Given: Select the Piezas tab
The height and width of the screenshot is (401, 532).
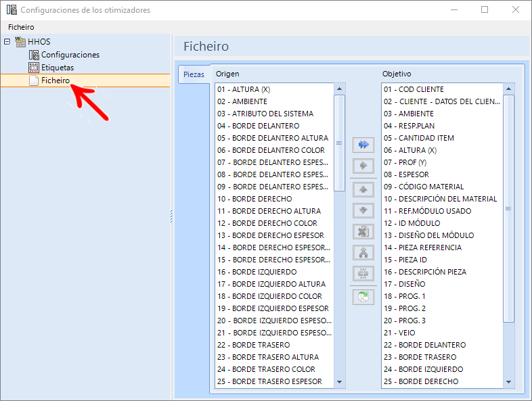Looking at the screenshot, I should tap(194, 74).
